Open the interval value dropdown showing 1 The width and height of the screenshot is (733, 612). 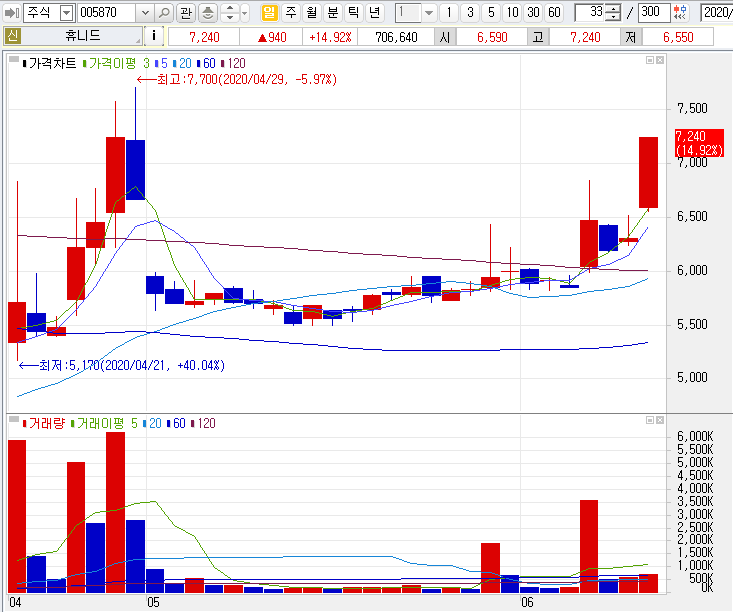[x=429, y=13]
